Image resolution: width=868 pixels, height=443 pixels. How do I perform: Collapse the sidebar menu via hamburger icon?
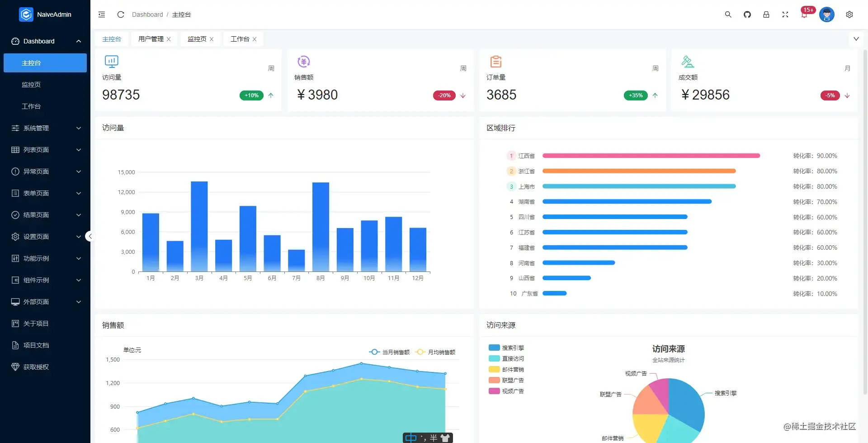[102, 14]
